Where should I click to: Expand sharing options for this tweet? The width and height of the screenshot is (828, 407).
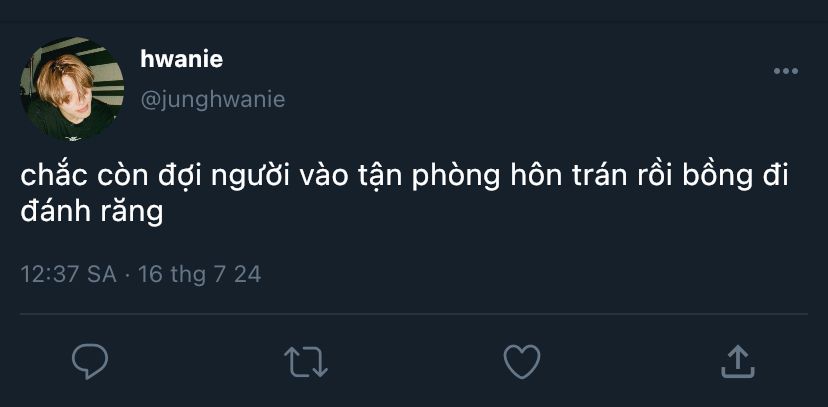pyautogui.click(x=738, y=362)
